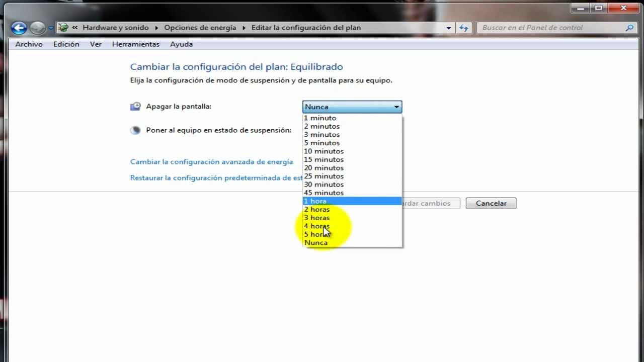Screen dimensions: 644x362
Task: Select 2 horas option
Action: click(352, 209)
